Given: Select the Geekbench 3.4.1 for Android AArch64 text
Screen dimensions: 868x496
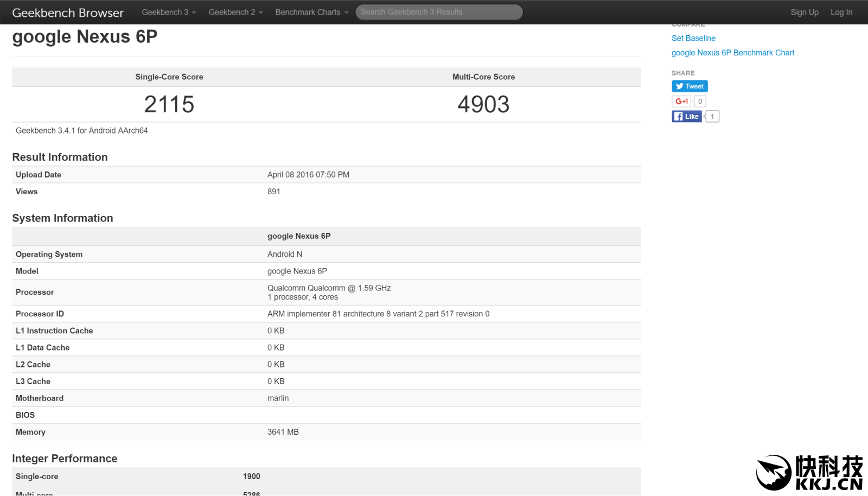Looking at the screenshot, I should tap(82, 131).
